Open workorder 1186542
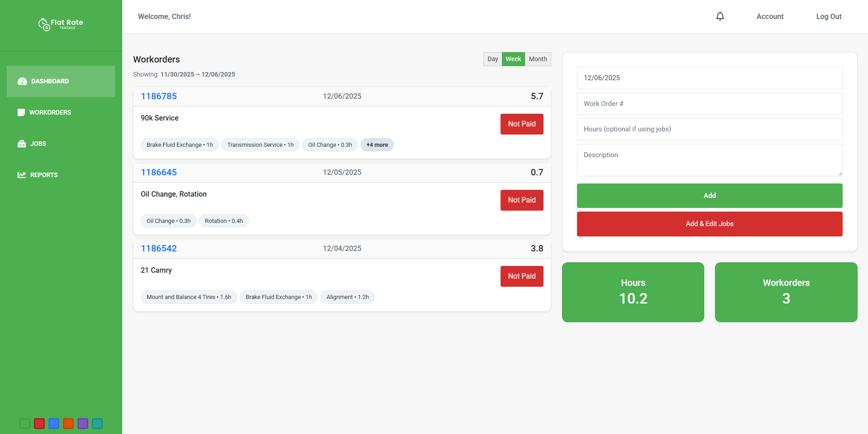The width and height of the screenshot is (868, 434). coord(159,248)
